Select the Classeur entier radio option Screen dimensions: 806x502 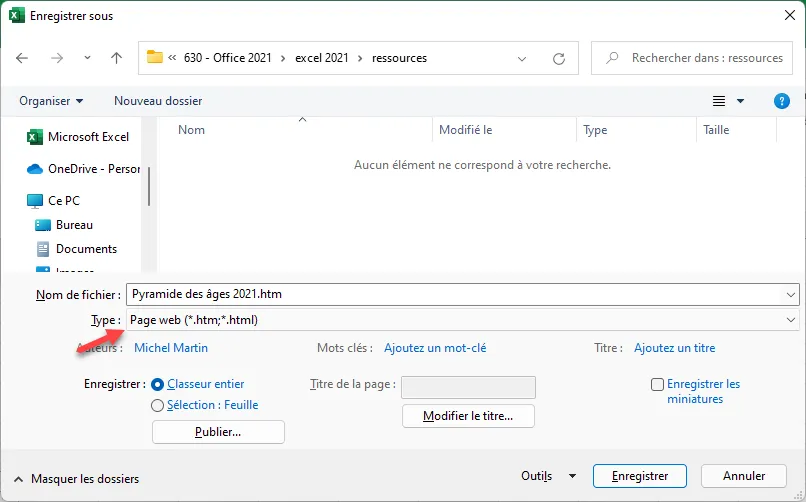157,384
